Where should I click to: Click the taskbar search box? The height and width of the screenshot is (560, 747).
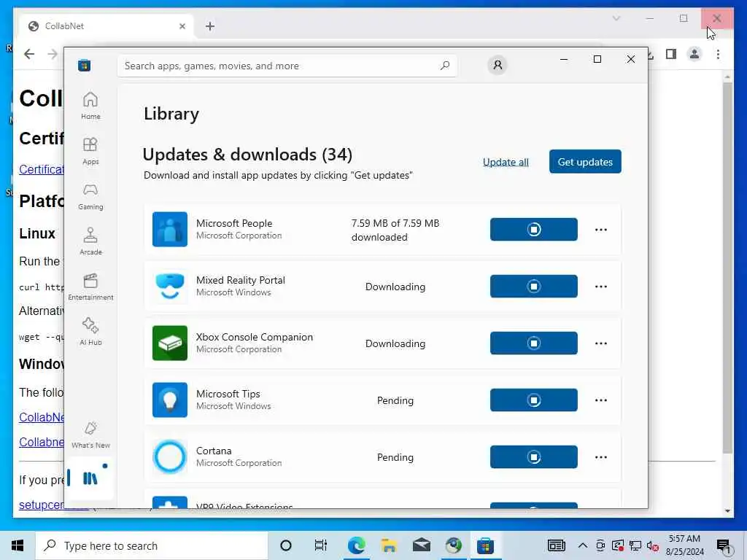point(152,545)
